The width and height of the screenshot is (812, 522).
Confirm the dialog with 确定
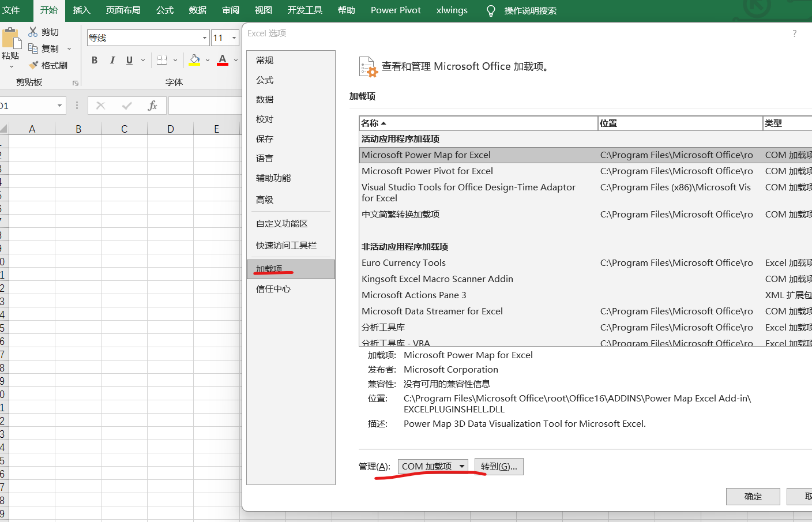(x=753, y=497)
